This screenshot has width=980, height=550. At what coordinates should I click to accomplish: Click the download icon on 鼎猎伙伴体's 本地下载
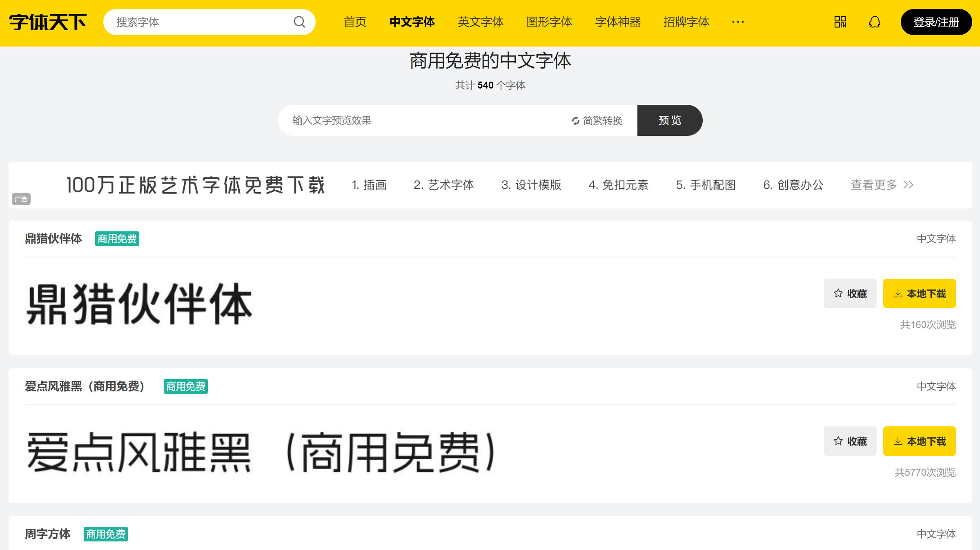(898, 293)
